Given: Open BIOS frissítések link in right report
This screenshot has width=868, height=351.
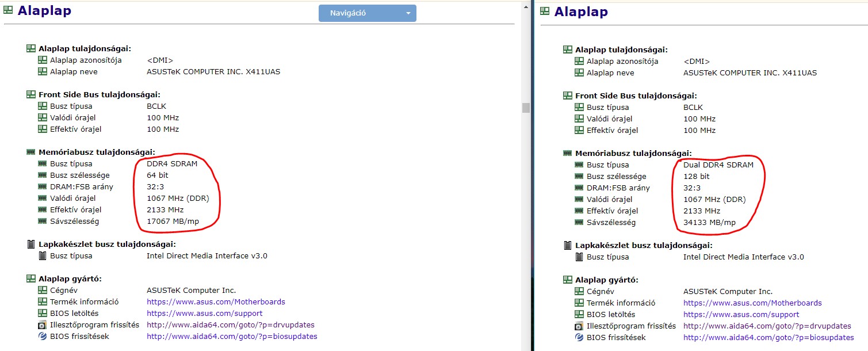Looking at the screenshot, I should 768,337.
